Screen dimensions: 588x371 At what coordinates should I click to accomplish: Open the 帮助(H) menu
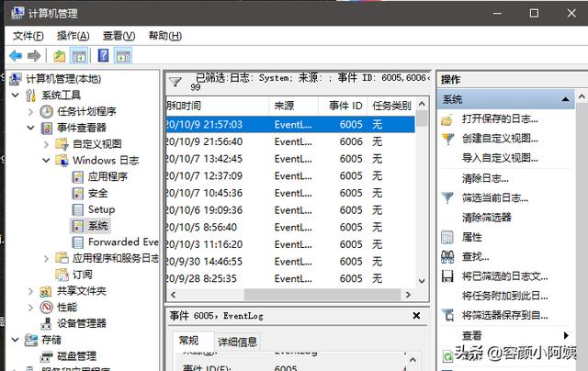coord(165,36)
